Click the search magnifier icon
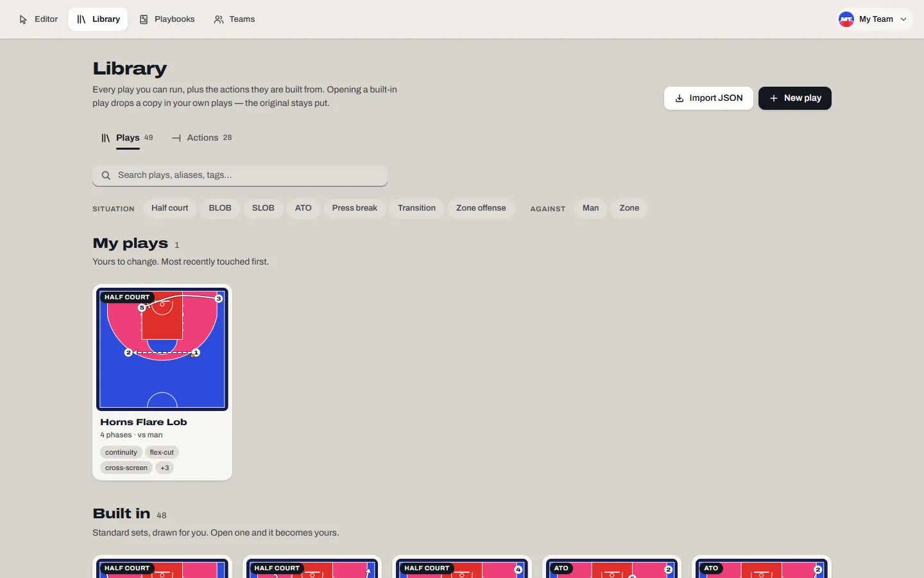Screen dimensions: 924x578 click(x=107, y=175)
